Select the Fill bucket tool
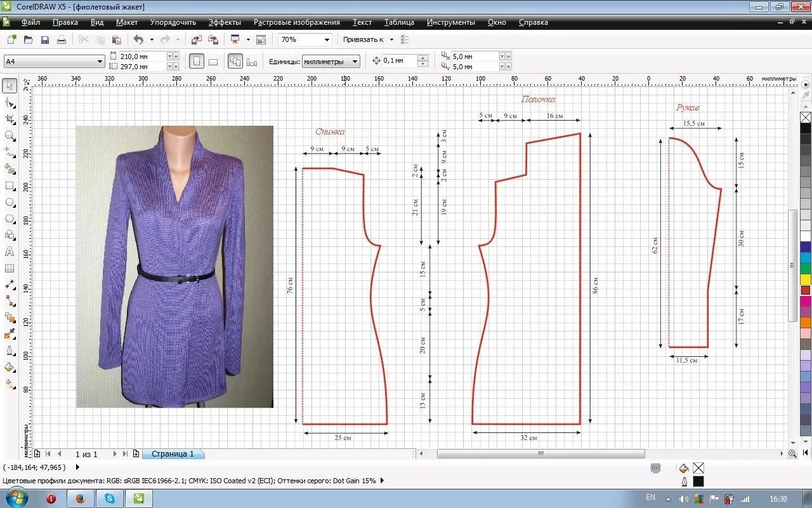This screenshot has height=508, width=812. pyautogui.click(x=10, y=367)
